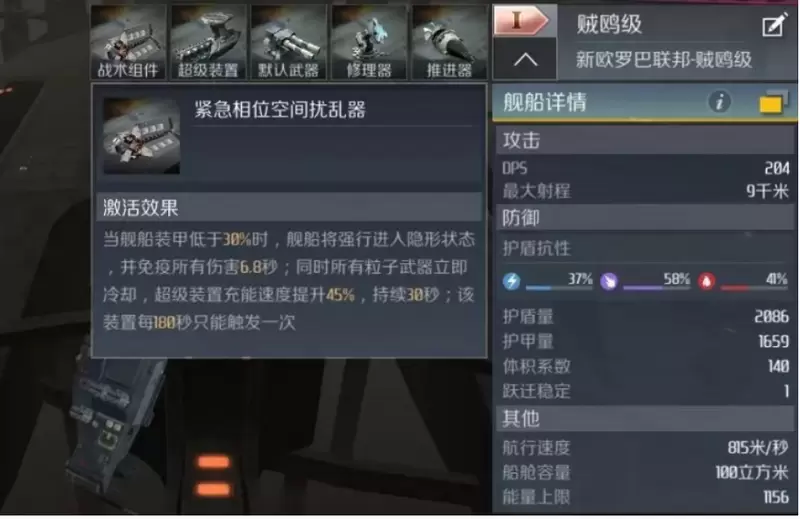Viewport: 800px width, 519px height.
Task: Open the 舰船详情 info icon
Action: 719,102
